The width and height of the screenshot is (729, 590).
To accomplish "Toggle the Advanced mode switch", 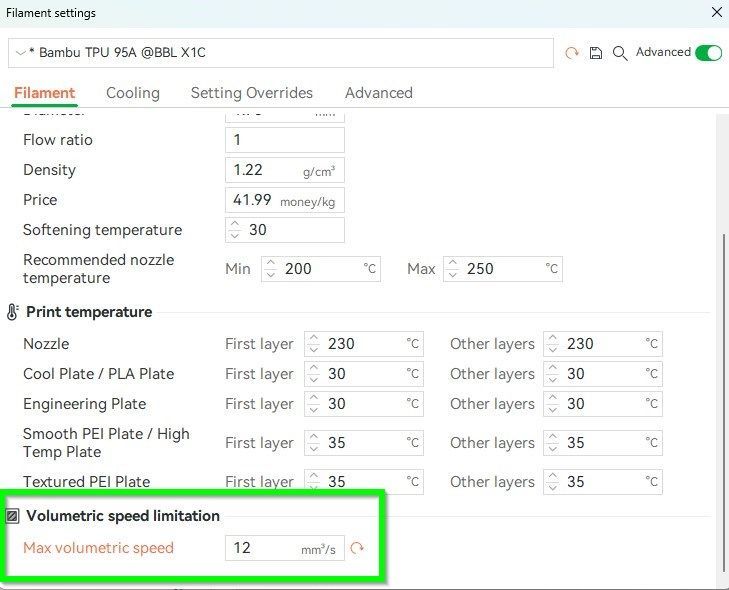I will tap(708, 53).
